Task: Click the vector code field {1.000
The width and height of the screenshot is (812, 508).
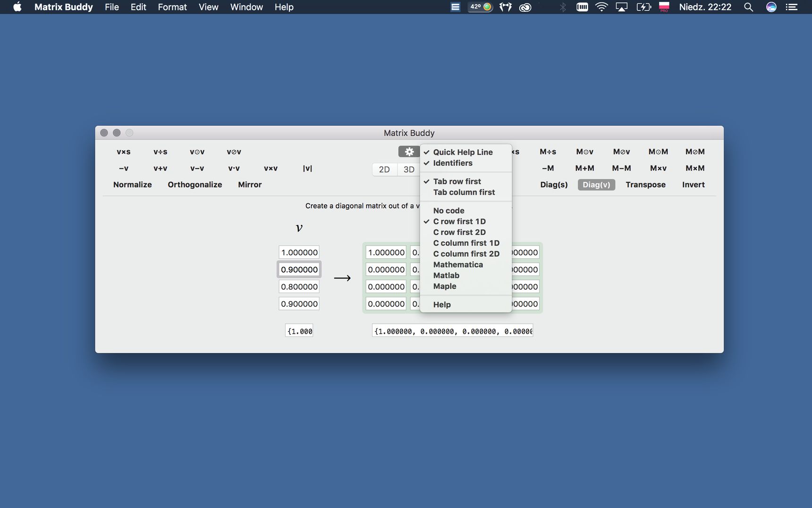Action: click(x=299, y=331)
